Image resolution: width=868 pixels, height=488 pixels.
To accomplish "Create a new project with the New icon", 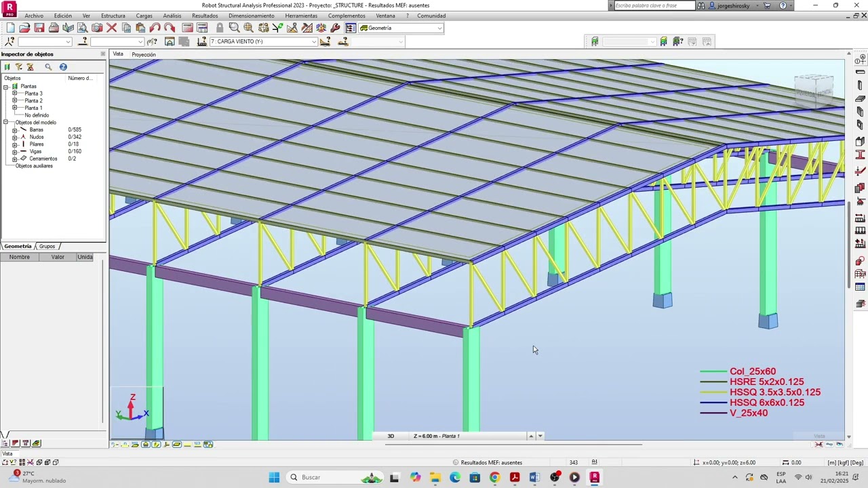I will (10, 28).
